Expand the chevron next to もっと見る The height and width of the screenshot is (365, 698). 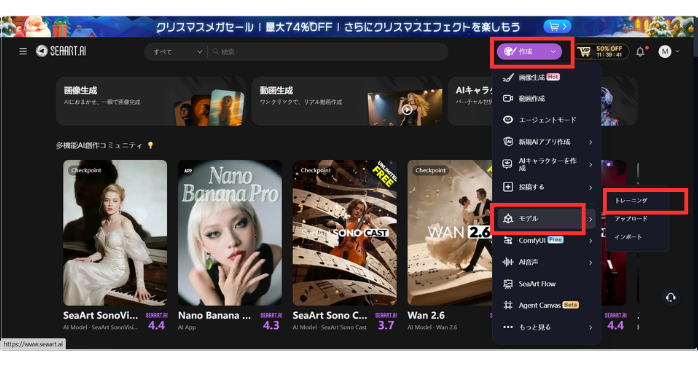point(591,327)
